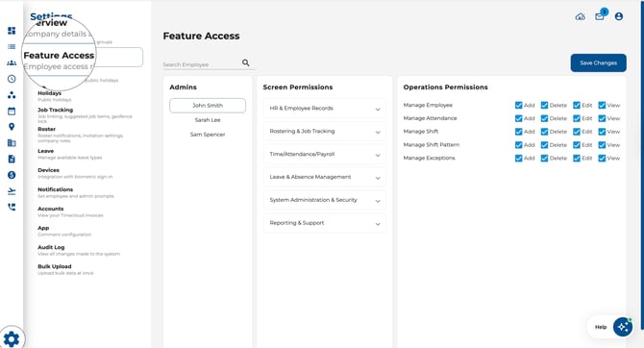Toggle Manage Shift Delete checkbox

[544, 132]
